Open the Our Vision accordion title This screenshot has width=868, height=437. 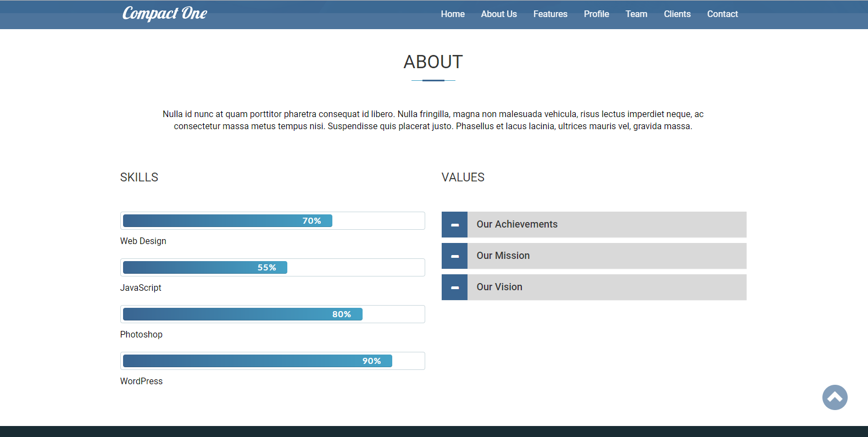[499, 287]
